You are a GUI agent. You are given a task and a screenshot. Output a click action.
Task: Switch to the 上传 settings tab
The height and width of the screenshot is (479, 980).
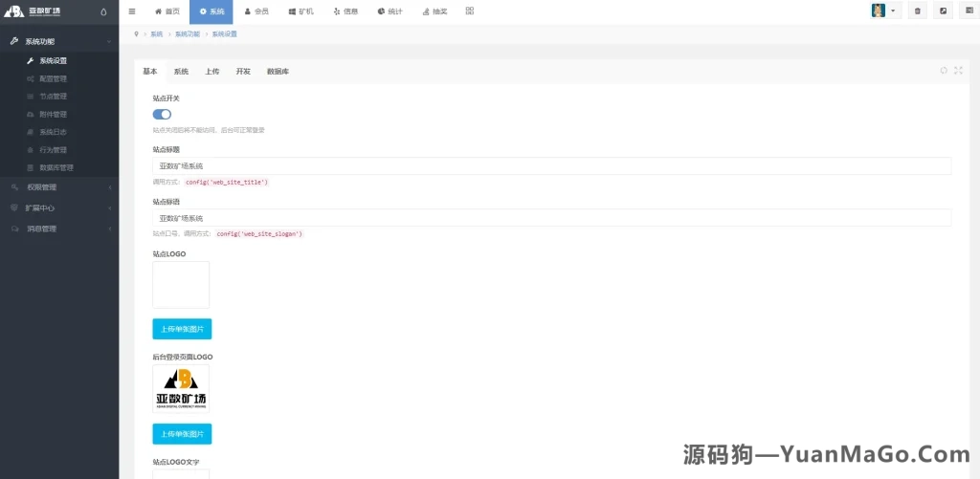pyautogui.click(x=212, y=71)
